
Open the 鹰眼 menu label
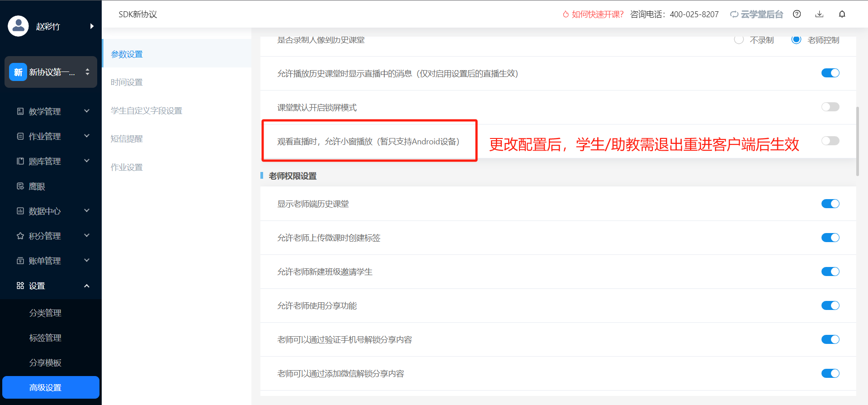[x=37, y=186]
